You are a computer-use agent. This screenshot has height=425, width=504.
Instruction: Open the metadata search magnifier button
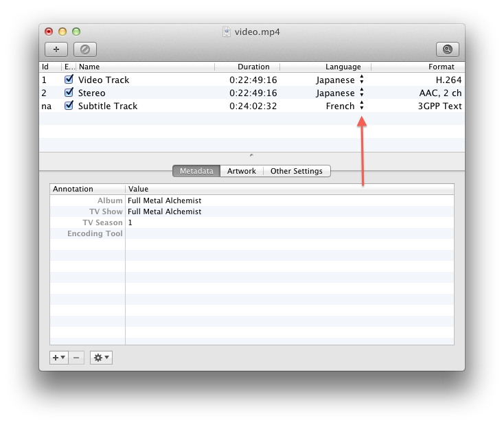[x=447, y=49]
